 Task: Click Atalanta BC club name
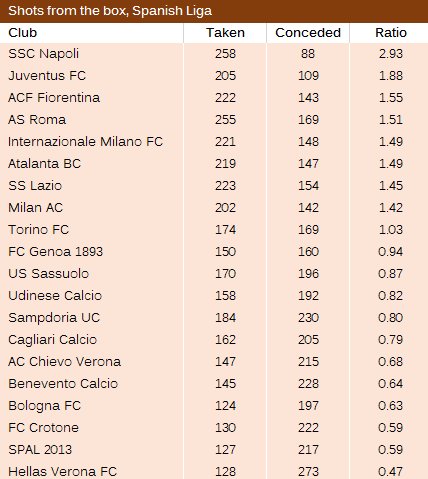pos(44,164)
